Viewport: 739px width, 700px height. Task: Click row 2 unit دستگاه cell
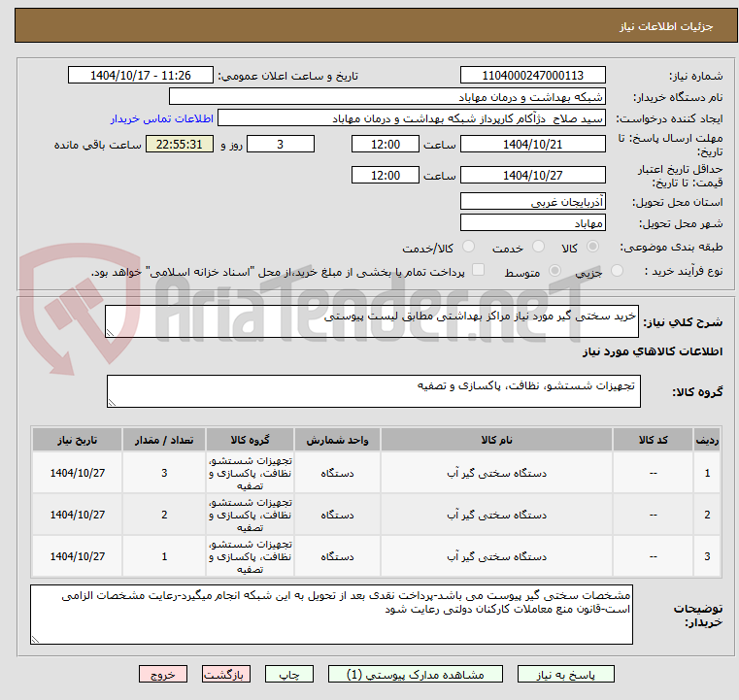tap(337, 515)
